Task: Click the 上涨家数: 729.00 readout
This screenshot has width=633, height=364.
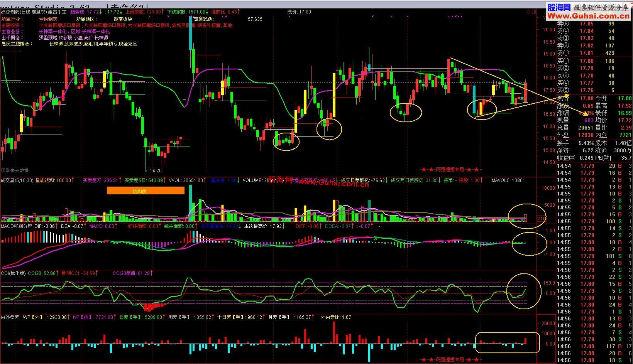Action: tap(143, 12)
